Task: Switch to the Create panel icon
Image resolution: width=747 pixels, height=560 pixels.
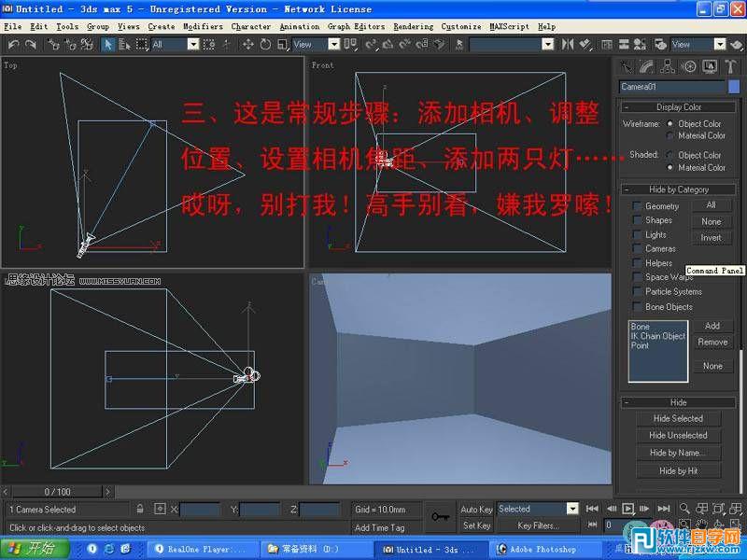Action: tap(627, 65)
